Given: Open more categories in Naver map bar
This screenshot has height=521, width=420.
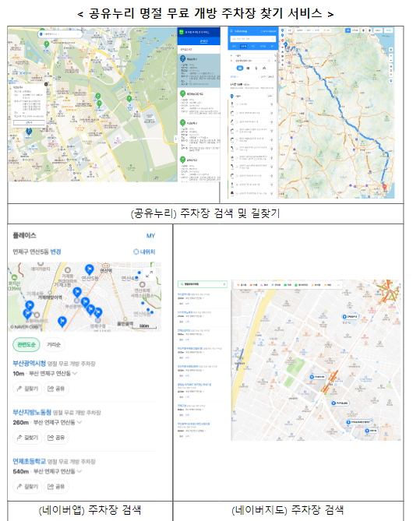Looking at the screenshot, I should tap(339, 285).
